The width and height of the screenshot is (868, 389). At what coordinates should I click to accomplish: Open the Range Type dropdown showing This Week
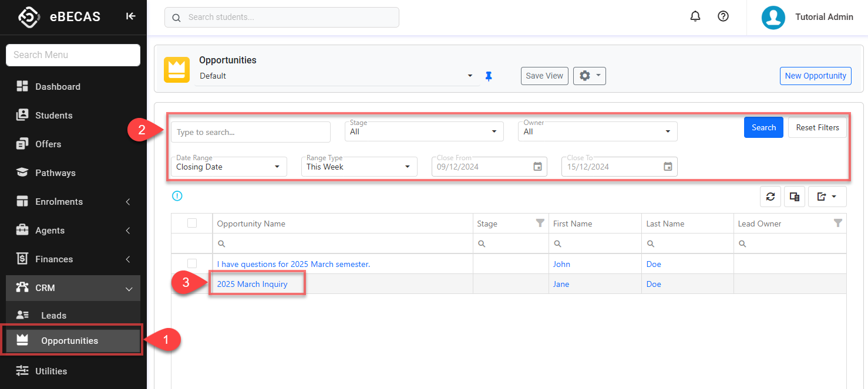pos(359,167)
